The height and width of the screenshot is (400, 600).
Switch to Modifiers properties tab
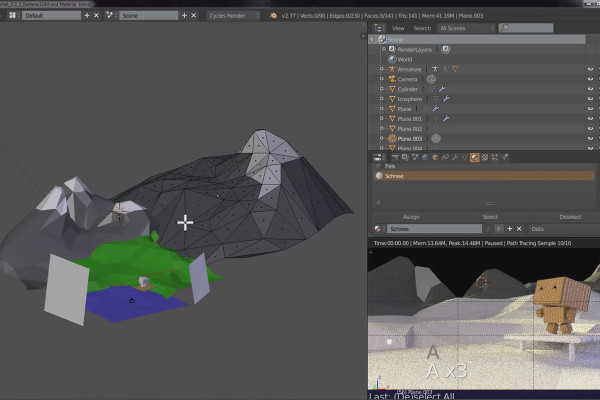click(x=455, y=157)
